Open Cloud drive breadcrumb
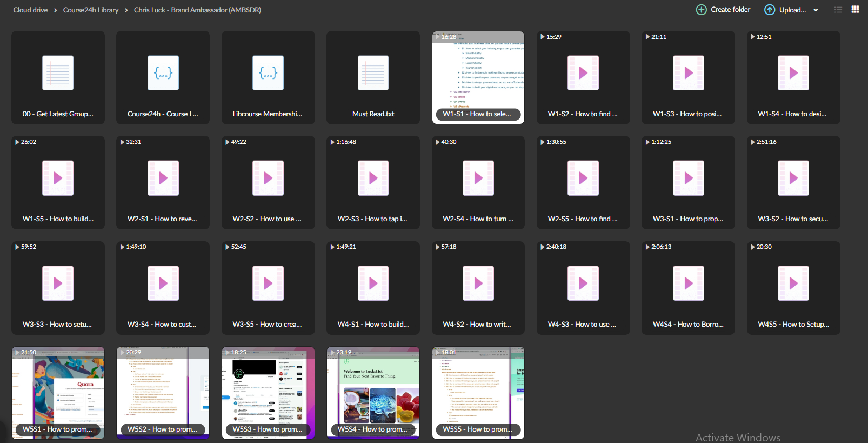The width and height of the screenshot is (868, 443). [x=30, y=10]
